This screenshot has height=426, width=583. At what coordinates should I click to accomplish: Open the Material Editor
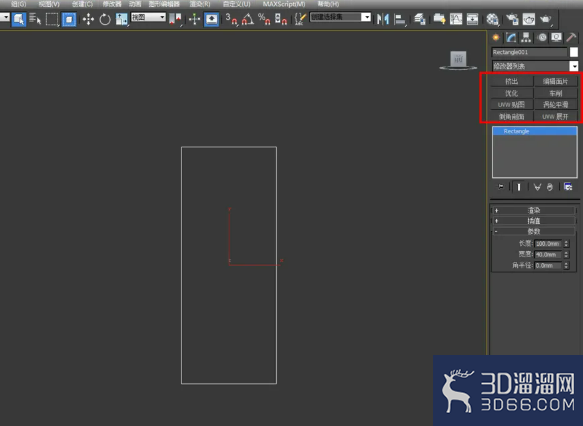(492, 19)
